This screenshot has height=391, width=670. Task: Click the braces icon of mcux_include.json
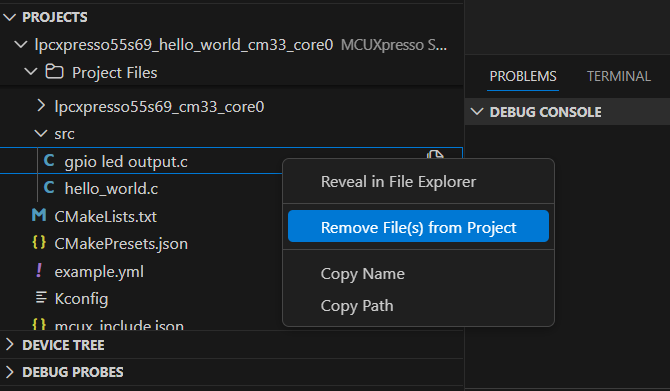(x=39, y=324)
